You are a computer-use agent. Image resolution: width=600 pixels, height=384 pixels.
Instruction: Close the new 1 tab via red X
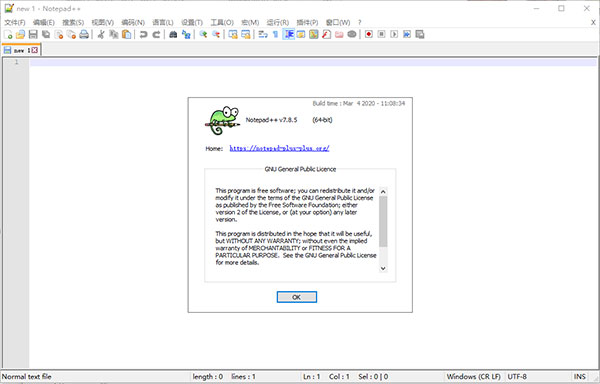(x=35, y=50)
